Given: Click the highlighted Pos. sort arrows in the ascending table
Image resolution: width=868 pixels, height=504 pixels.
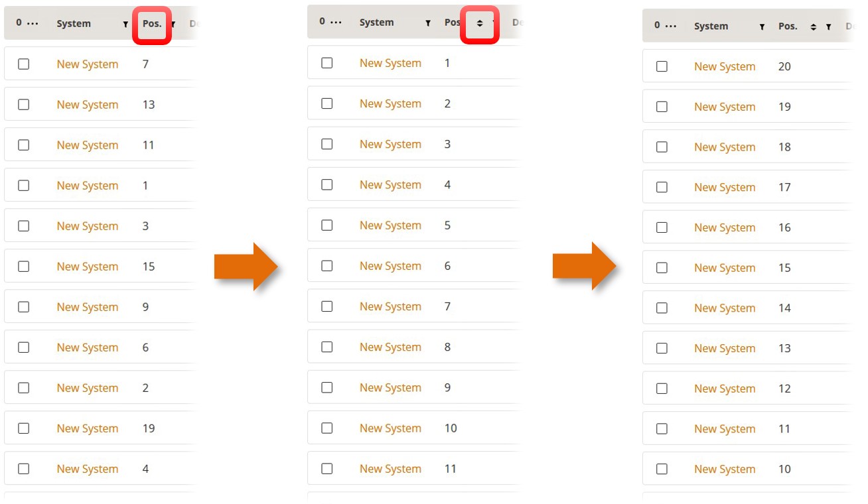Looking at the screenshot, I should point(480,23).
